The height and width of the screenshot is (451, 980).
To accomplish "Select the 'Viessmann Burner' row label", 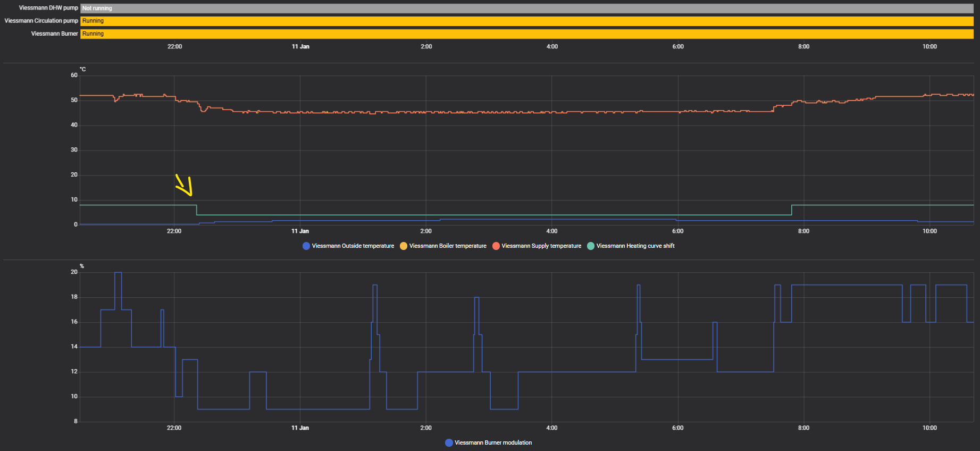I will (x=55, y=34).
